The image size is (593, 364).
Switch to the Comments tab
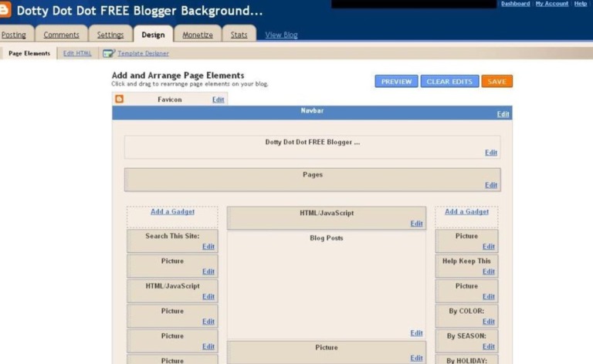61,35
